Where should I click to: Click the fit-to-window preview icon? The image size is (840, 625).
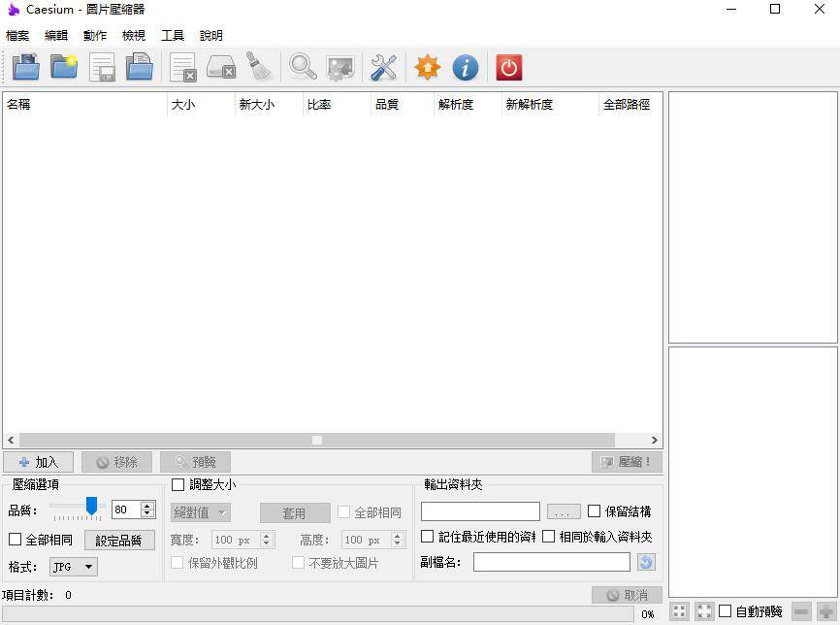679,611
